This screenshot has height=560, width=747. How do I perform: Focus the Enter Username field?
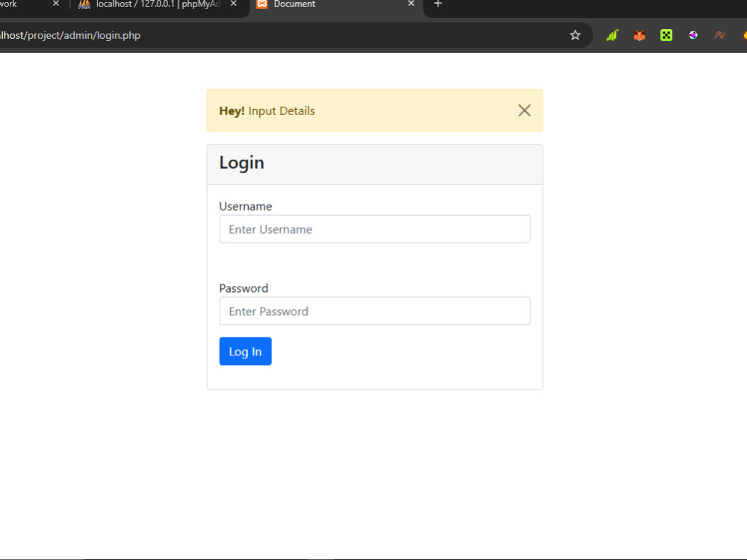(x=374, y=229)
